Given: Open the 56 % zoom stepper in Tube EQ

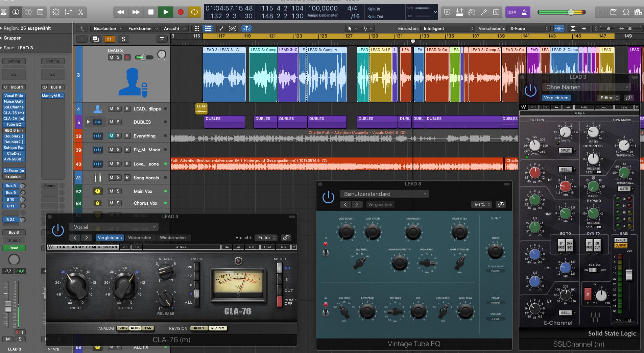Looking at the screenshot, I should pyautogui.click(x=482, y=204).
